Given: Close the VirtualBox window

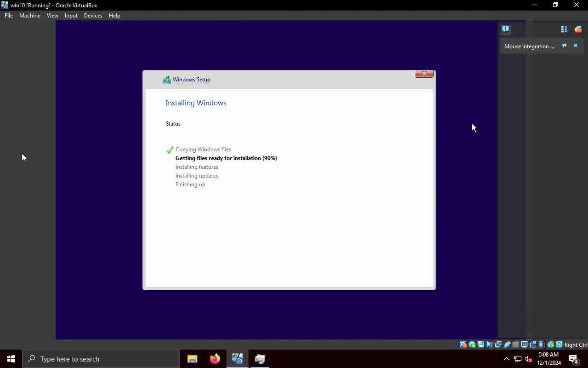Looking at the screenshot, I should [577, 5].
